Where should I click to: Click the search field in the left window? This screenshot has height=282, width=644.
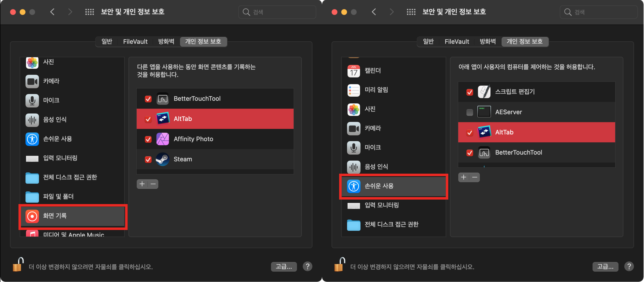point(278,12)
